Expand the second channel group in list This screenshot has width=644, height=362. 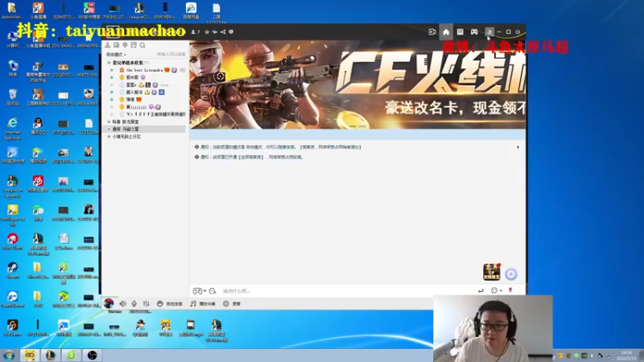(x=109, y=122)
